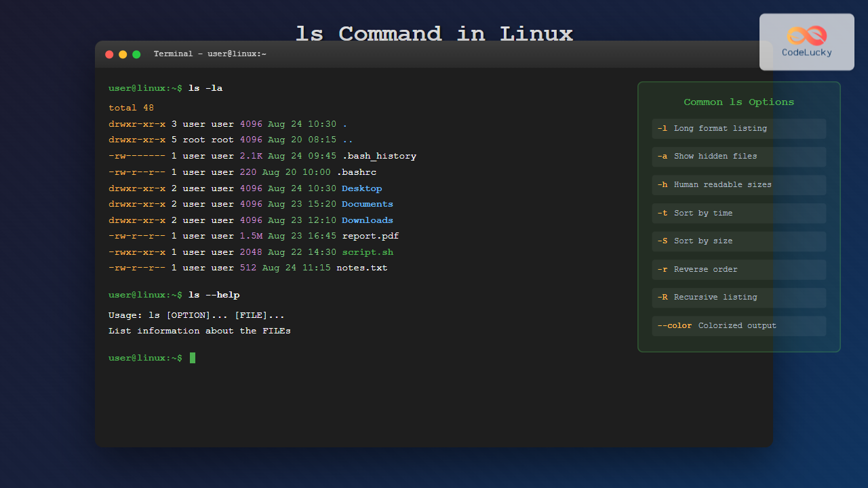Select the --color Colorized output option

tap(738, 326)
